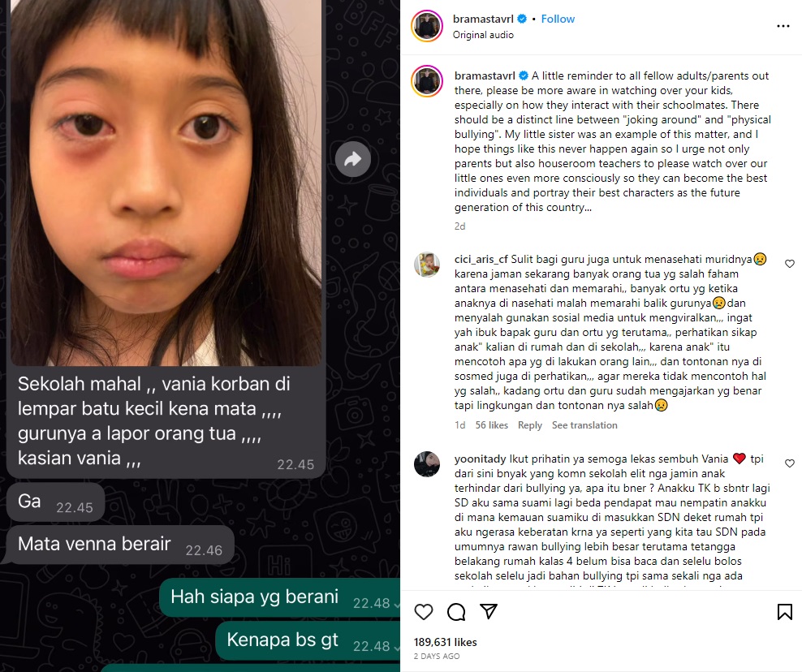Image resolution: width=802 pixels, height=672 pixels.
Task: Click See translation under first comment
Action: point(584,425)
